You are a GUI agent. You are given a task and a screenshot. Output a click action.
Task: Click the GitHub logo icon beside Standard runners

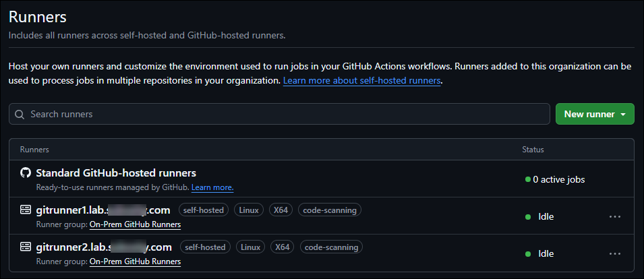point(26,173)
